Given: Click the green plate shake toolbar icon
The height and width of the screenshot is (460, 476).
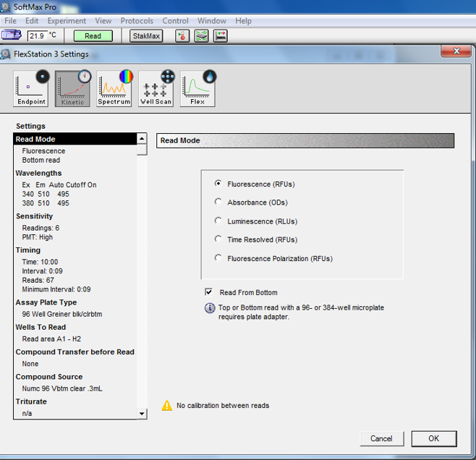Looking at the screenshot, I should [x=201, y=36].
